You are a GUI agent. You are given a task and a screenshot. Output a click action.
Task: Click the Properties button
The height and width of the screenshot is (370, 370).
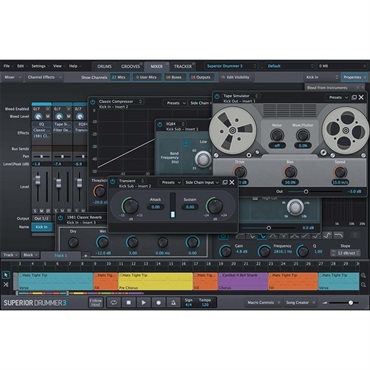(354, 77)
